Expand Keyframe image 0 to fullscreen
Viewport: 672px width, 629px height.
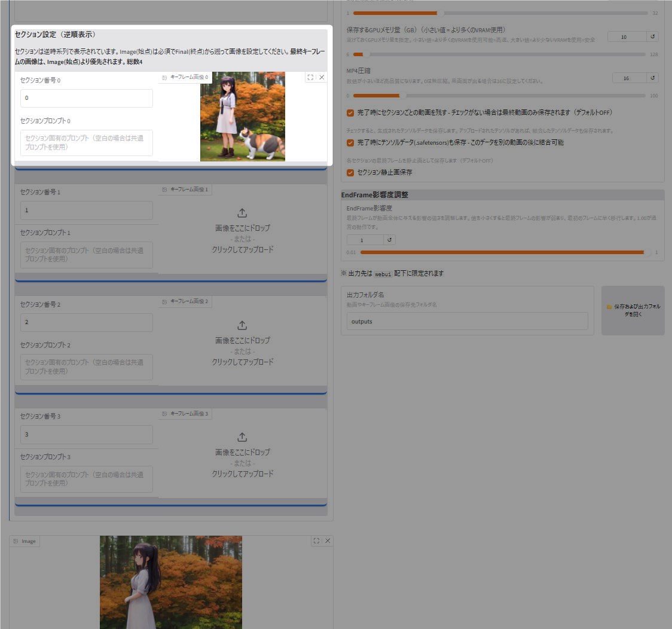coord(310,77)
